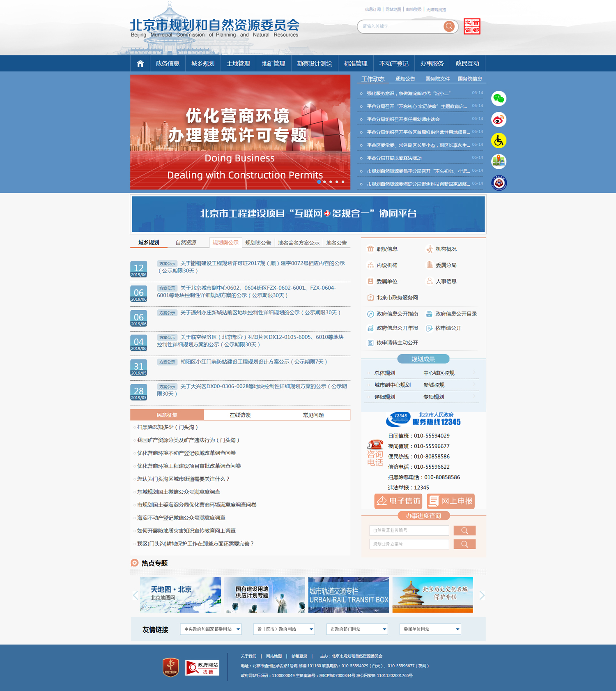The image size is (616, 691).
Task: Open the map floating icon
Action: (x=499, y=161)
